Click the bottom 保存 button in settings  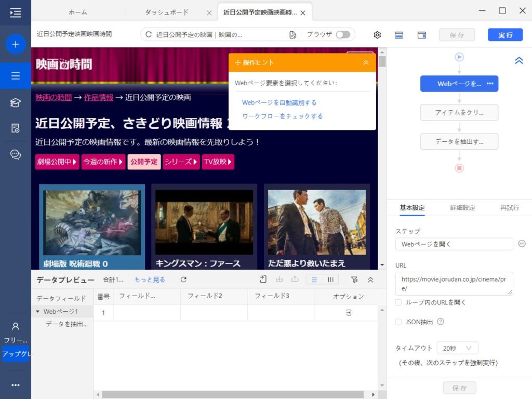(459, 388)
